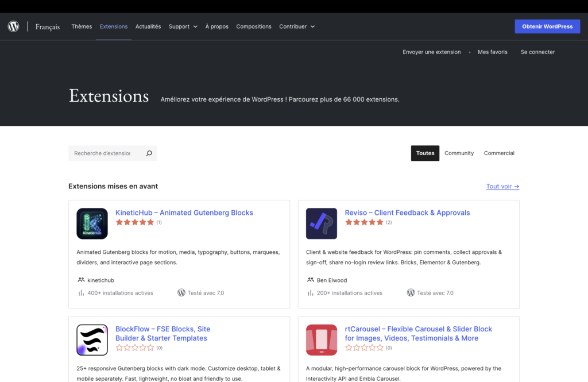
Task: Open the rtCarousel plugin icon
Action: tap(322, 340)
